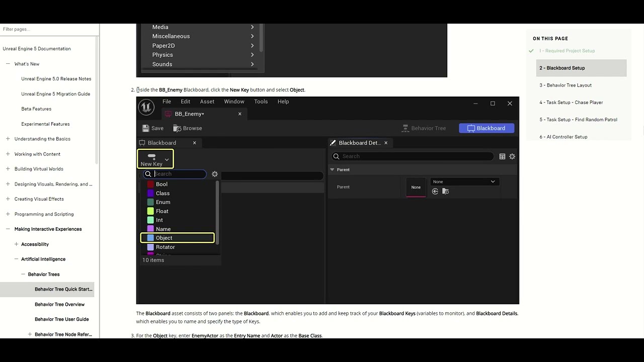Open the File menu
This screenshot has width=644, height=362.
pos(167,102)
